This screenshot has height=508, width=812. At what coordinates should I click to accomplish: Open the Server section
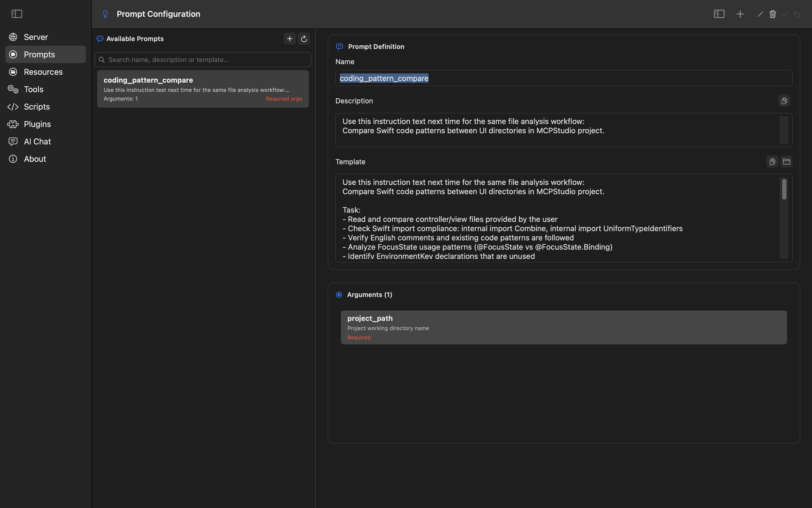click(x=46, y=37)
